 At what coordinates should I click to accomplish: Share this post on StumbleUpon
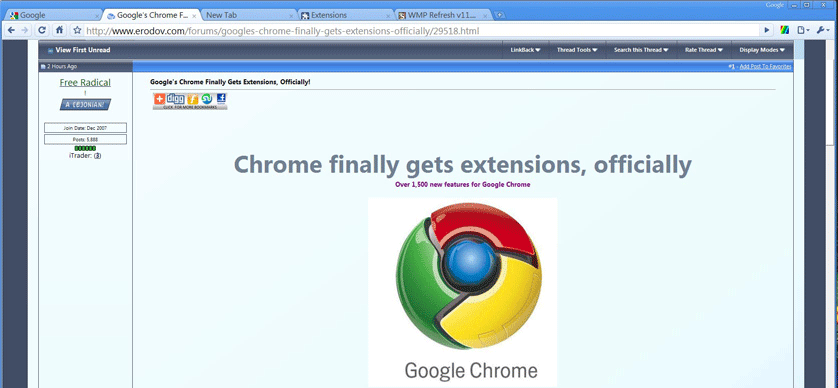(207, 98)
